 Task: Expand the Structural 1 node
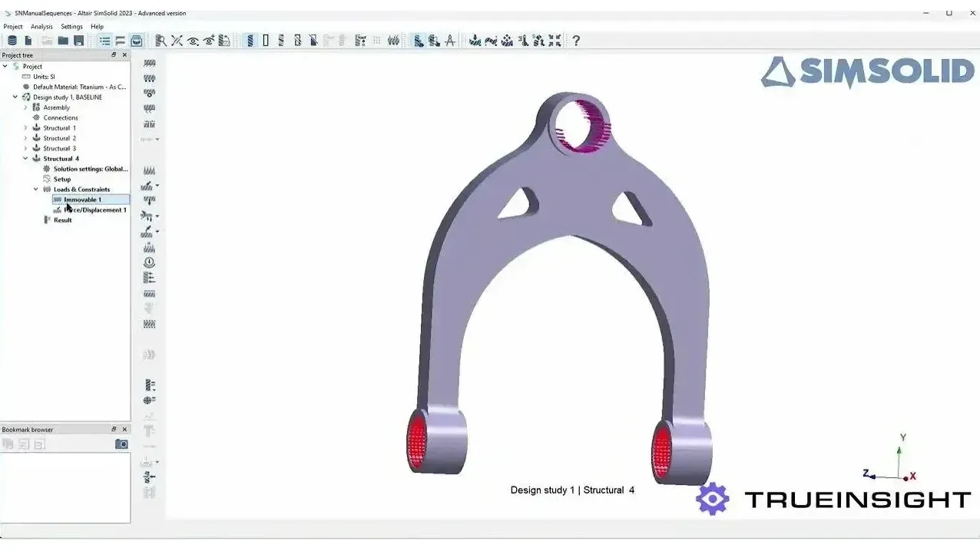[x=25, y=127]
